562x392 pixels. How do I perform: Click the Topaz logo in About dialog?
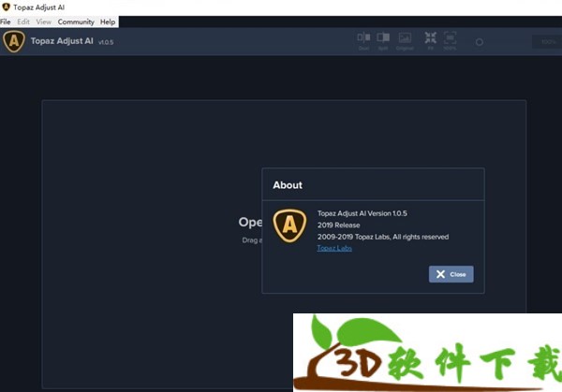[289, 225]
